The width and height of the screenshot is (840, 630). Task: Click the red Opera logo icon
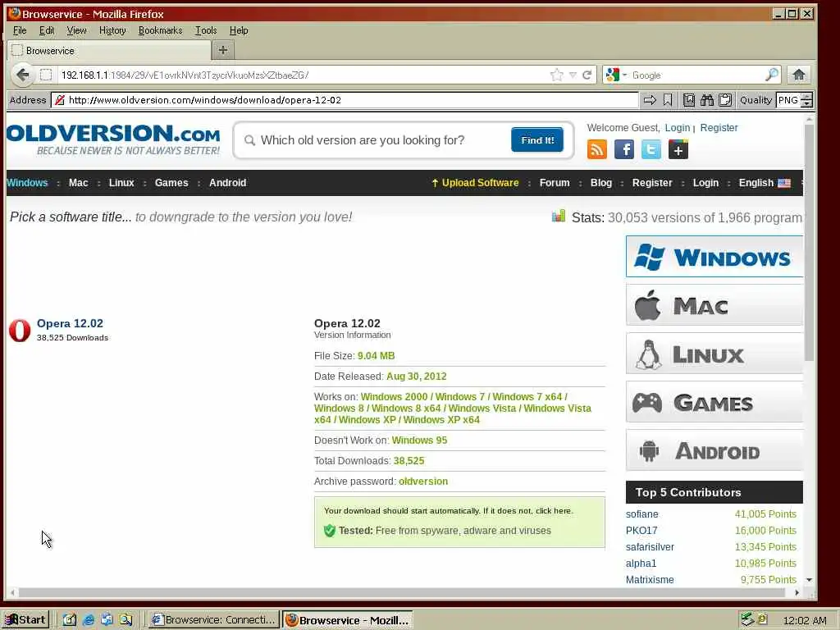pos(20,330)
